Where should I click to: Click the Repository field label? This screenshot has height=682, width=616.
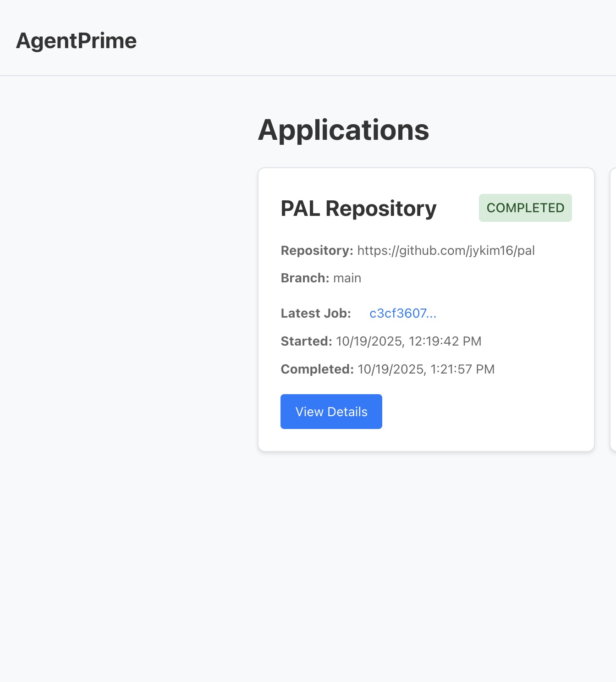(x=317, y=250)
